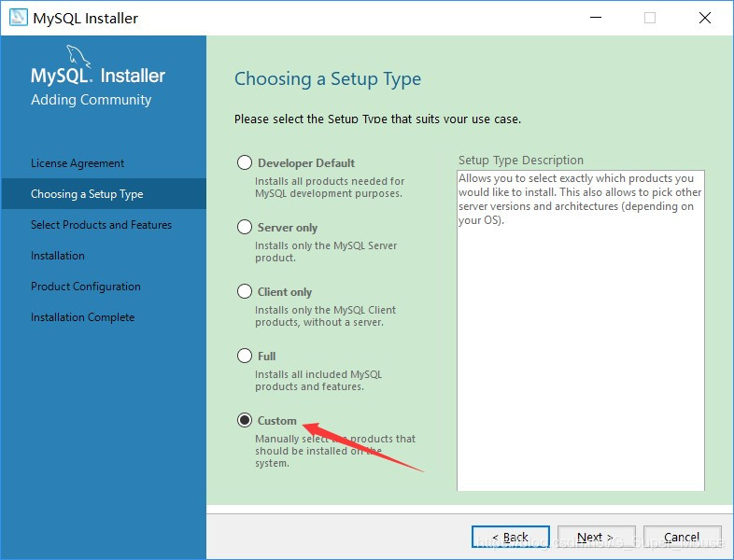Click the 'Setup Type Description' label
This screenshot has height=560, width=734.
(521, 161)
